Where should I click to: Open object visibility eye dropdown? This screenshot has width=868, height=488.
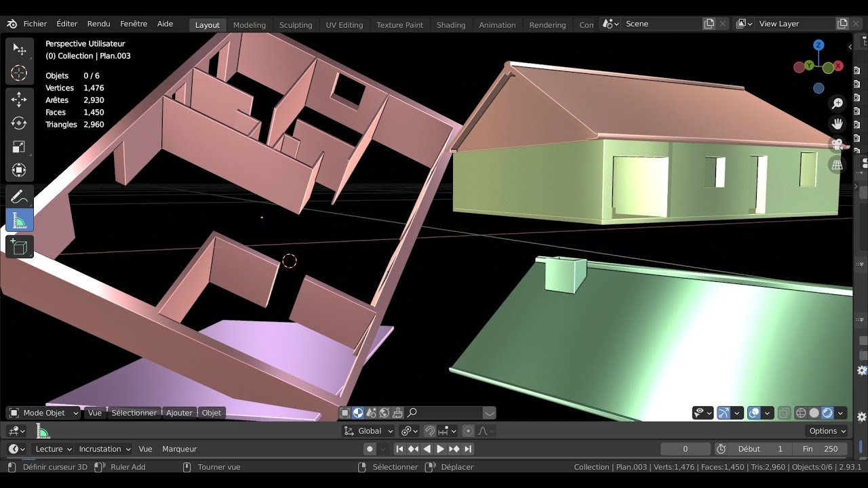(703, 413)
